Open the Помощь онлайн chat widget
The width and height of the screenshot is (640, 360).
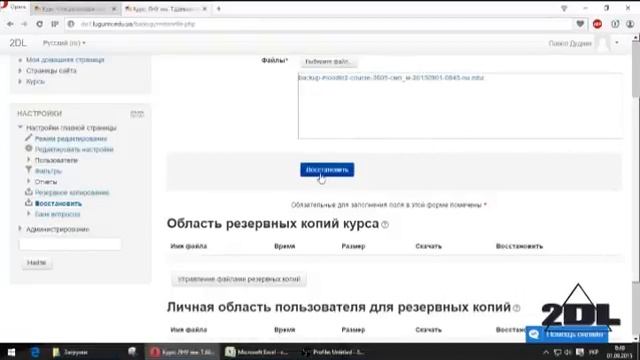(567, 334)
